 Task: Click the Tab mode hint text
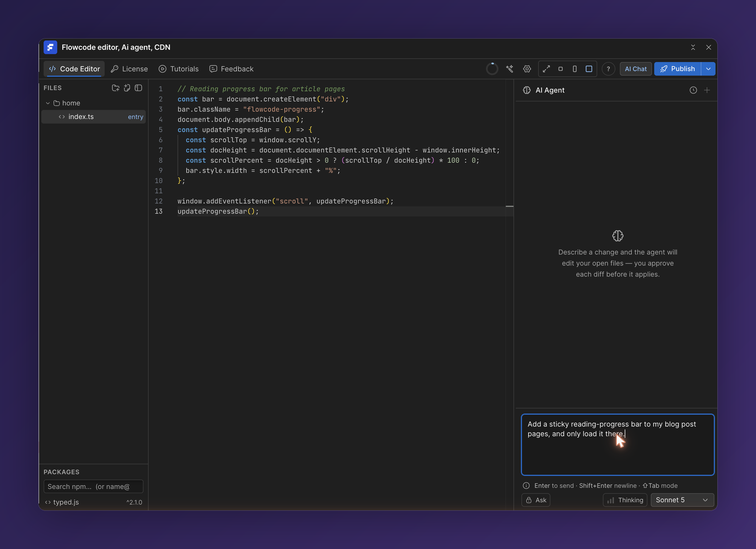coord(660,486)
